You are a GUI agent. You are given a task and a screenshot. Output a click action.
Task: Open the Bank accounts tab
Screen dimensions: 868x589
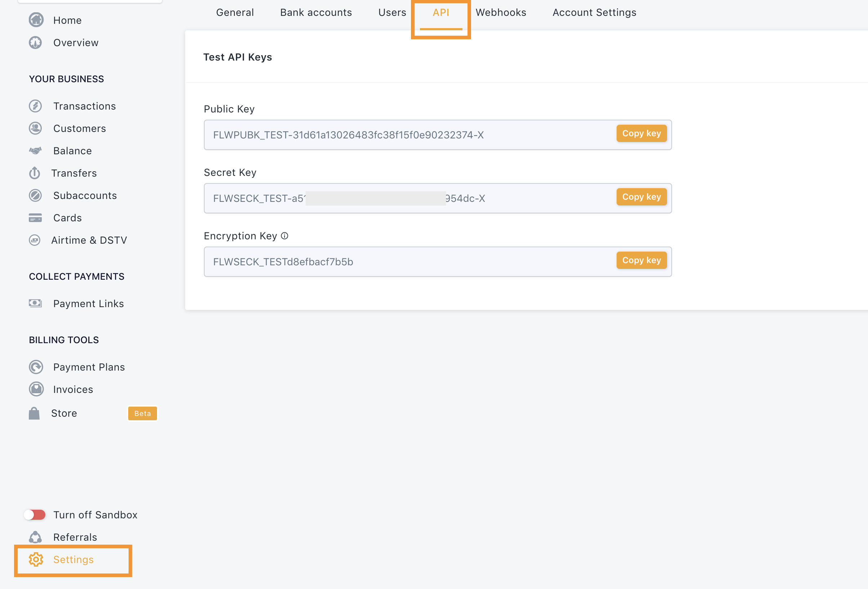[316, 13]
